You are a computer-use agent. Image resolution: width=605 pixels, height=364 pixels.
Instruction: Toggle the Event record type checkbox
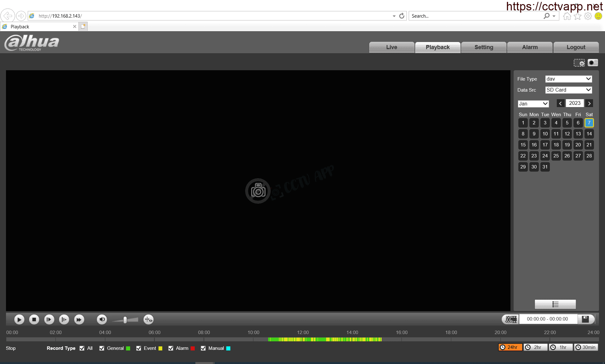click(x=139, y=348)
